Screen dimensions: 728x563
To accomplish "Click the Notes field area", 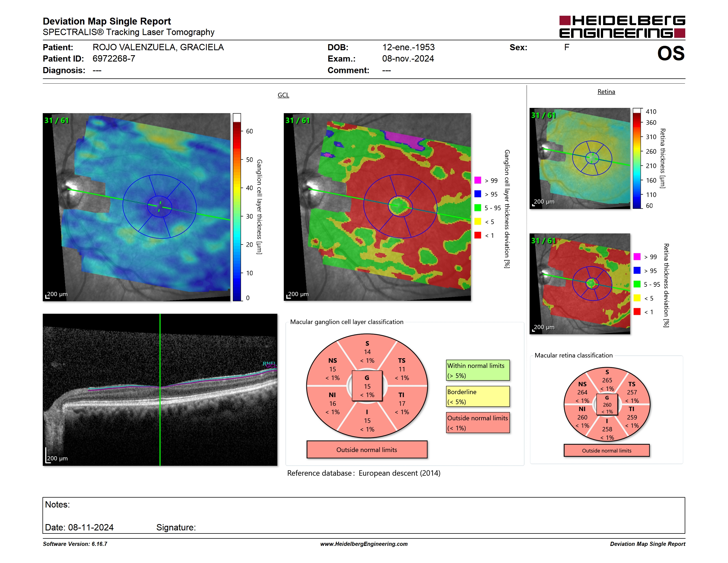I will 364,515.
